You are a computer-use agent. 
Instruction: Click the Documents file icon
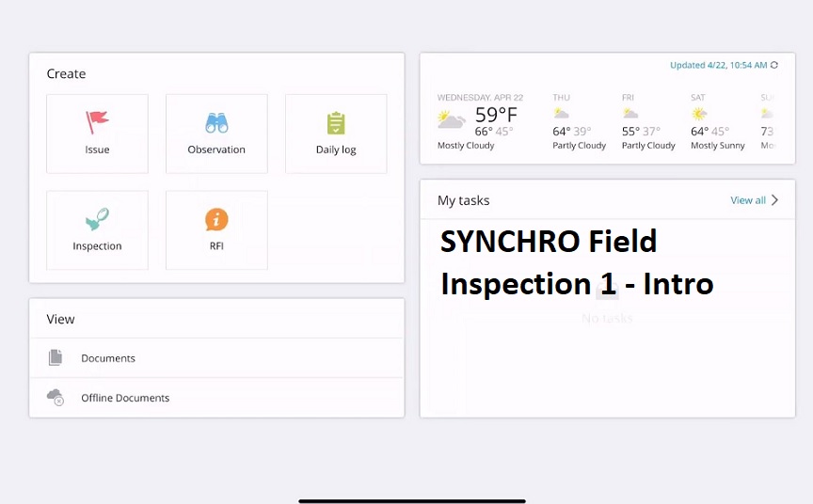click(x=56, y=357)
